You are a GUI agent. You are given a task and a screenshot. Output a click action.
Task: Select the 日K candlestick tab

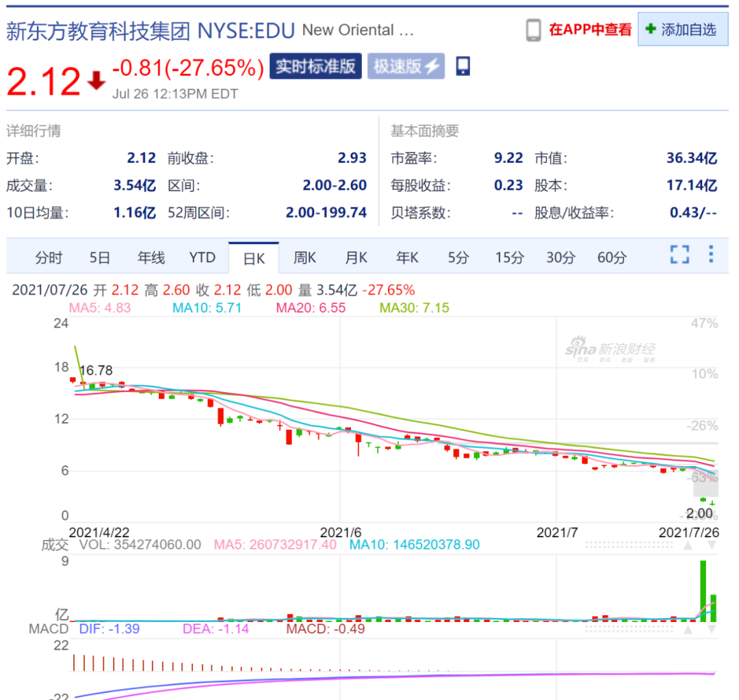click(x=254, y=259)
